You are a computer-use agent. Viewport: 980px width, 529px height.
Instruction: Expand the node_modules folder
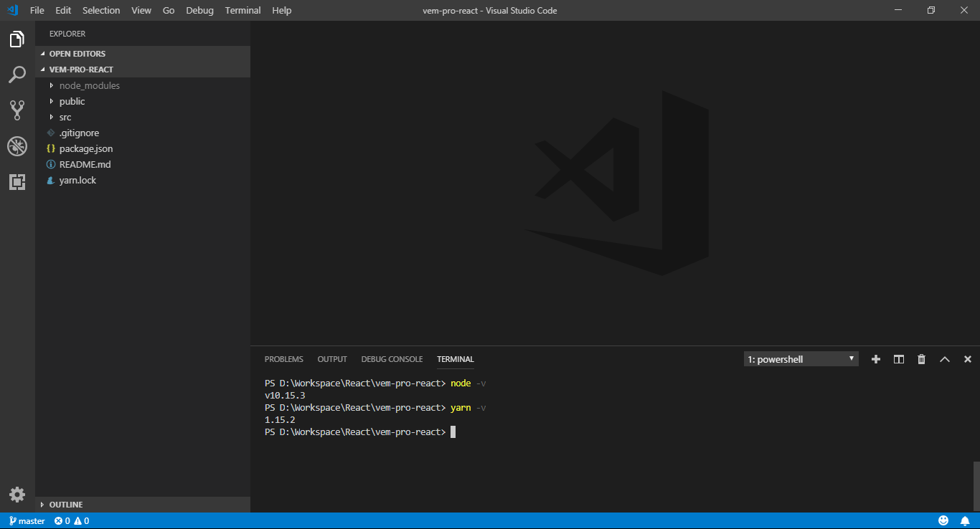pos(143,85)
